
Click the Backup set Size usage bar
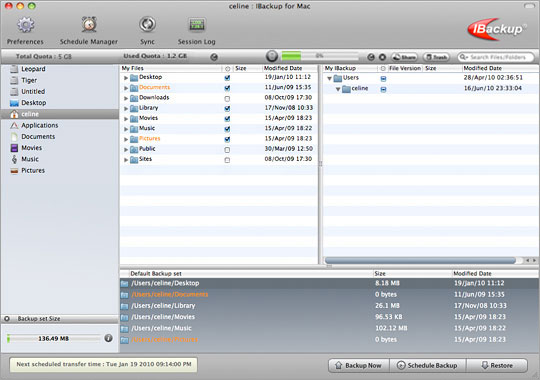pos(54,338)
